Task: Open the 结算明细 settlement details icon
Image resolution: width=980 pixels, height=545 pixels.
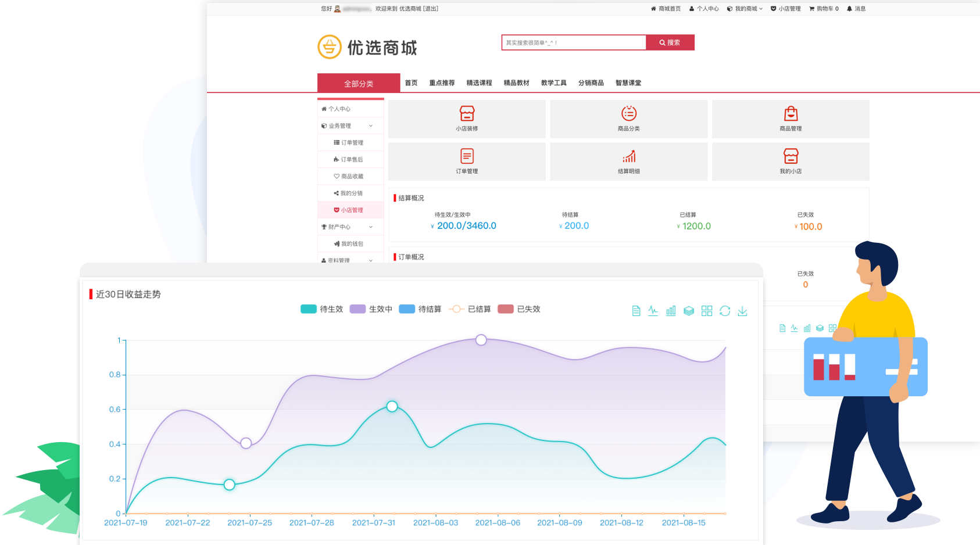Action: tap(628, 161)
